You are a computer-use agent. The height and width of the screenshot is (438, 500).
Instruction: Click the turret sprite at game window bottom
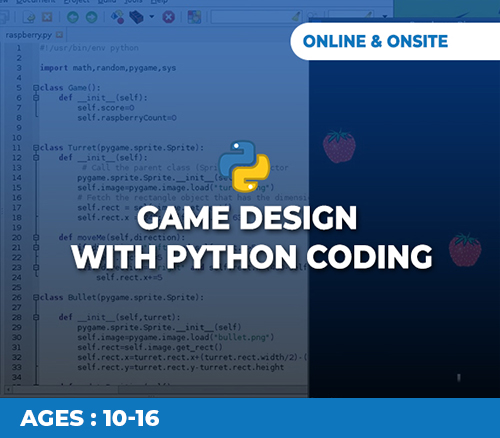pyautogui.click(x=459, y=378)
